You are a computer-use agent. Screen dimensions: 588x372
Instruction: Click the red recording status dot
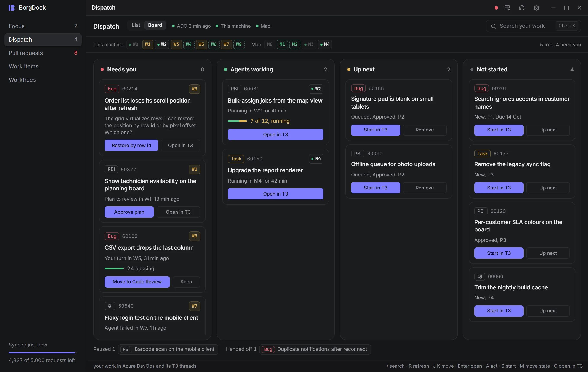coord(496,8)
